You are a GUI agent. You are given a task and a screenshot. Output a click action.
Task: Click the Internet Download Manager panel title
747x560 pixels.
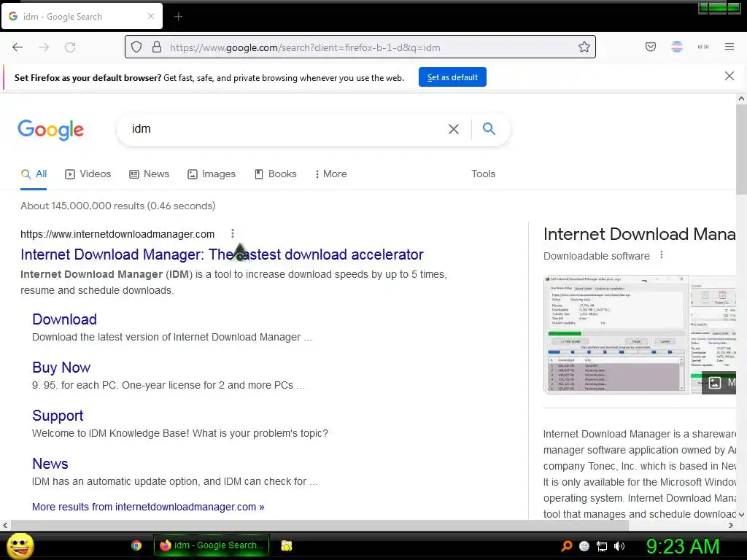point(639,234)
